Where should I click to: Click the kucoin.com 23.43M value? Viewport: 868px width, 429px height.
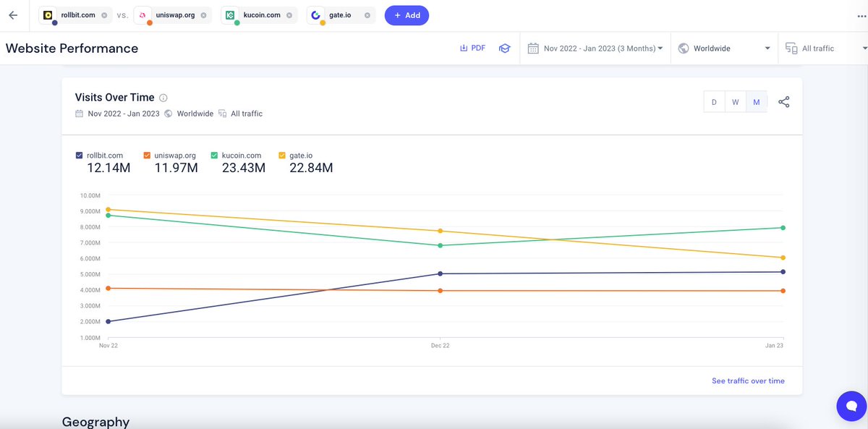click(x=244, y=168)
